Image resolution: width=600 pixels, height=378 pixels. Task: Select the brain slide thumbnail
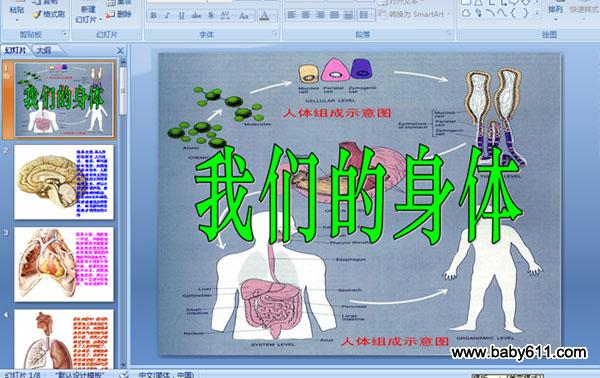(x=64, y=182)
